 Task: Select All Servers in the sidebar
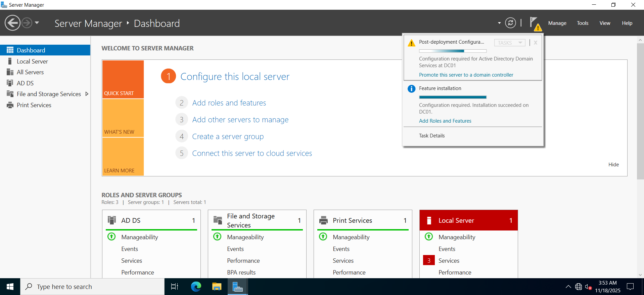pos(45,72)
